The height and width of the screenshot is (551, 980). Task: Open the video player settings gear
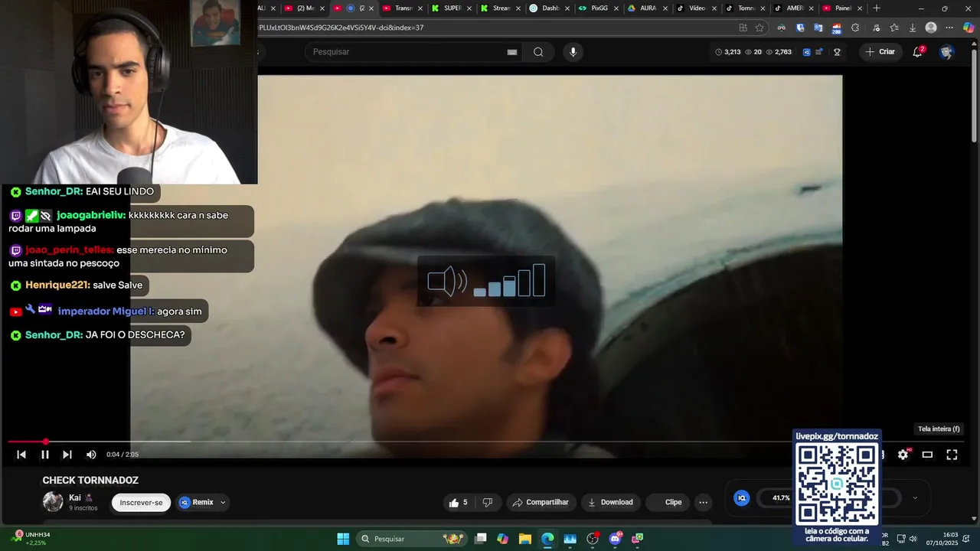[903, 455]
